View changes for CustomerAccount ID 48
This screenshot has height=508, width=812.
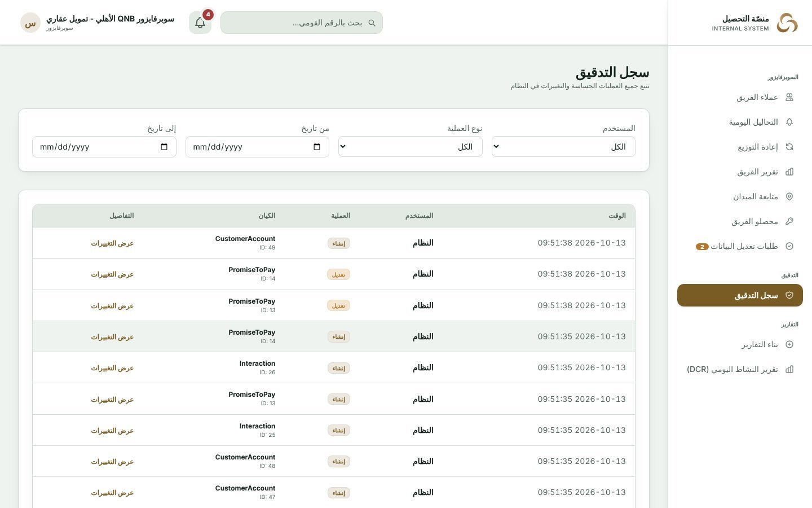(112, 462)
